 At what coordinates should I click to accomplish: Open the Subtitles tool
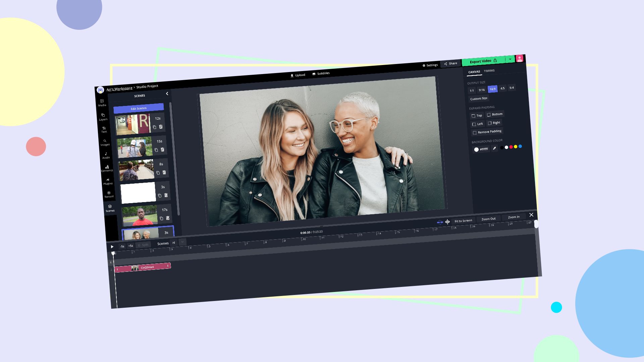[x=321, y=73]
